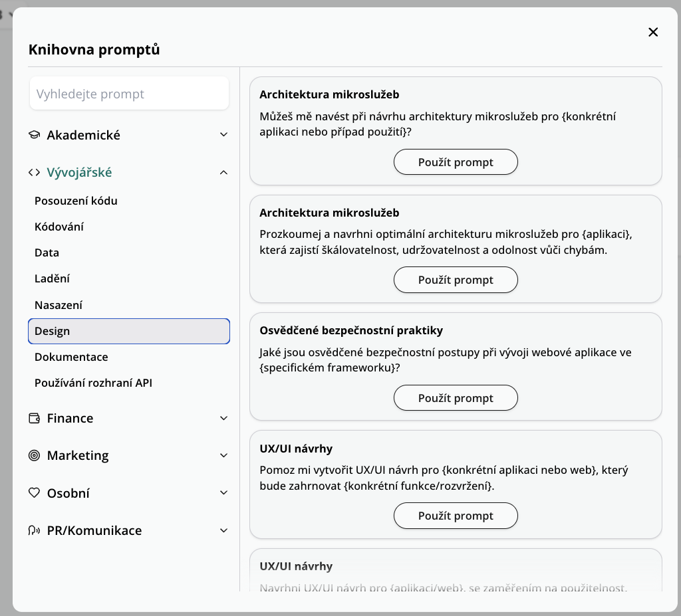Expand the Marketing category chevron
Image resolution: width=681 pixels, height=616 pixels.
pos(223,455)
